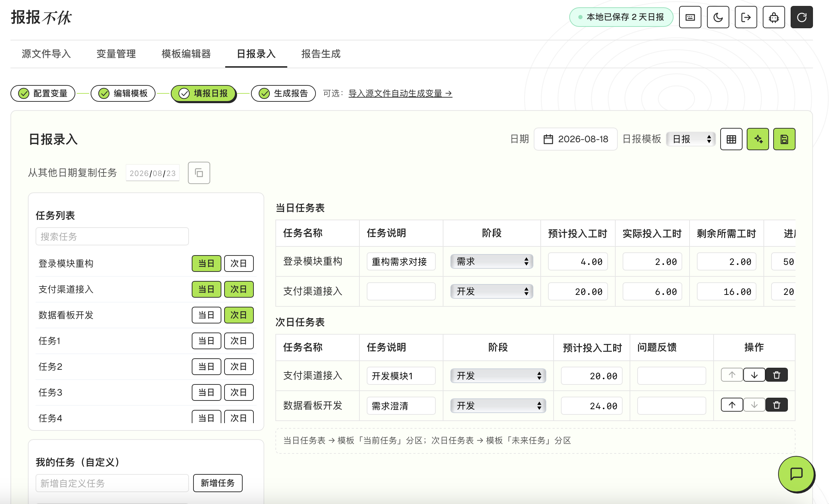Click 24.00 estimated hours field
This screenshot has width=829, height=504.
[x=592, y=406]
